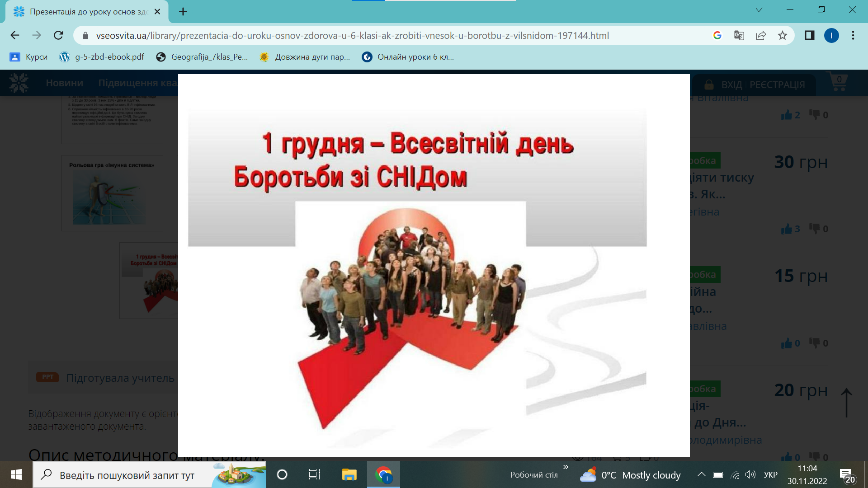The width and height of the screenshot is (868, 488).
Task: Click the Google icon in address bar
Action: 717,35
